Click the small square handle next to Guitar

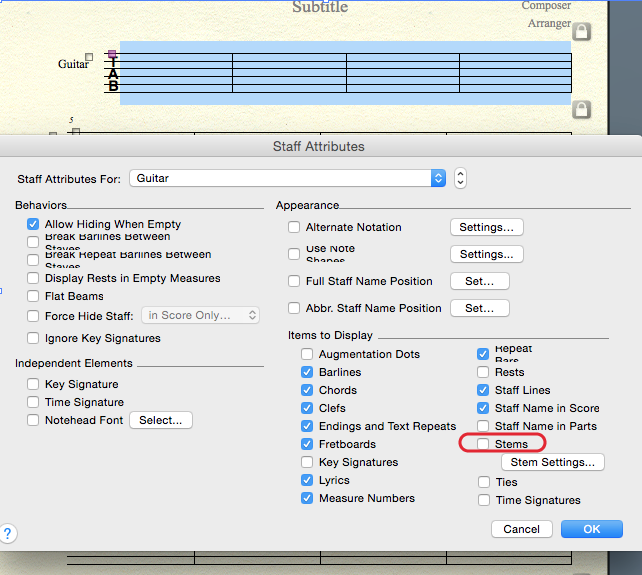click(x=89, y=58)
